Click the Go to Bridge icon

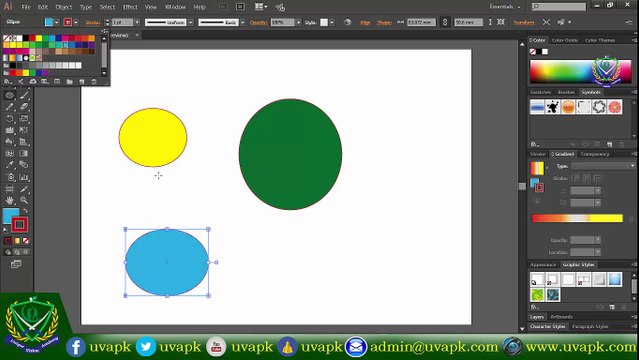(x=224, y=7)
